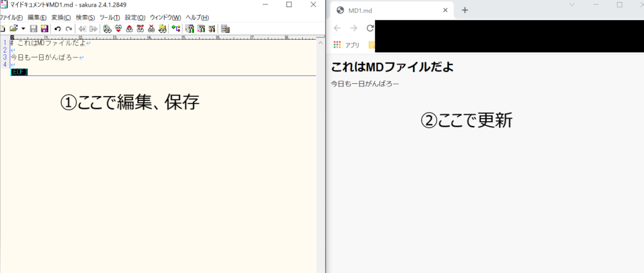This screenshot has height=273, width=644.
Task: Click the [EOF] marker in sakura
Action: point(19,72)
